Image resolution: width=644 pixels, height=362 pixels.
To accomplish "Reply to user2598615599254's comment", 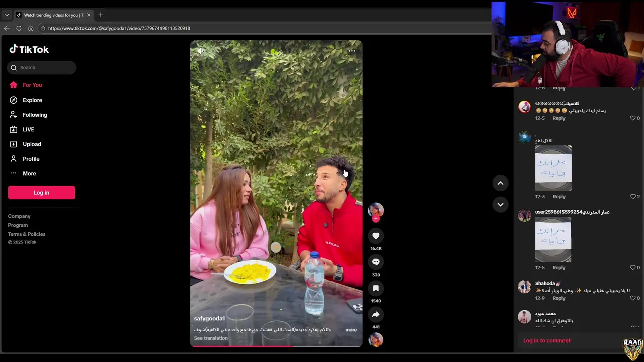I will click(559, 268).
